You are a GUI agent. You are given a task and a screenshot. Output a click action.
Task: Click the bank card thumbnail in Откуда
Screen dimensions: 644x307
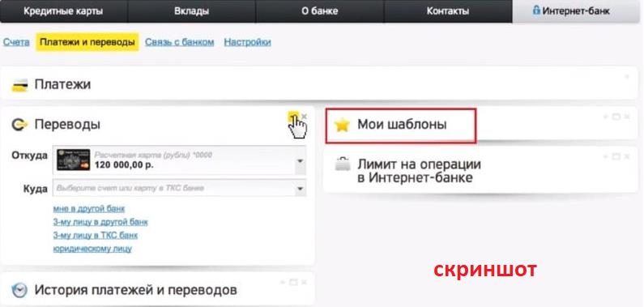(x=74, y=160)
